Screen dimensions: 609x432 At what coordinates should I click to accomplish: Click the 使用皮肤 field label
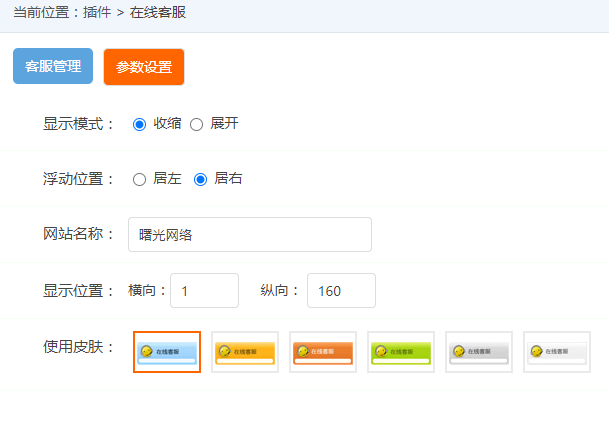[79, 346]
